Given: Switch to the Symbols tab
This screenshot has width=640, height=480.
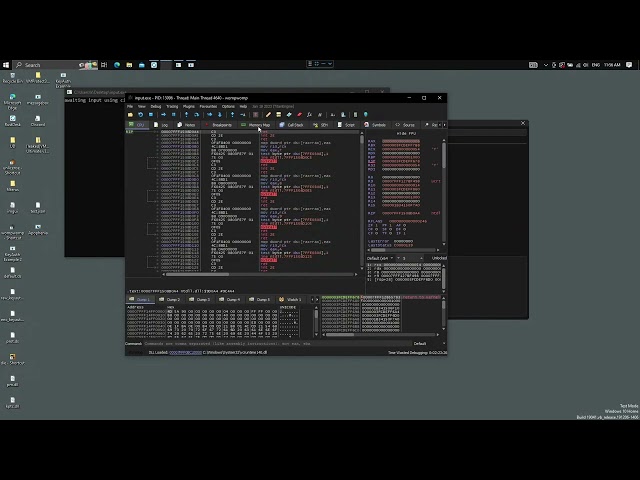Looking at the screenshot, I should click(375, 125).
